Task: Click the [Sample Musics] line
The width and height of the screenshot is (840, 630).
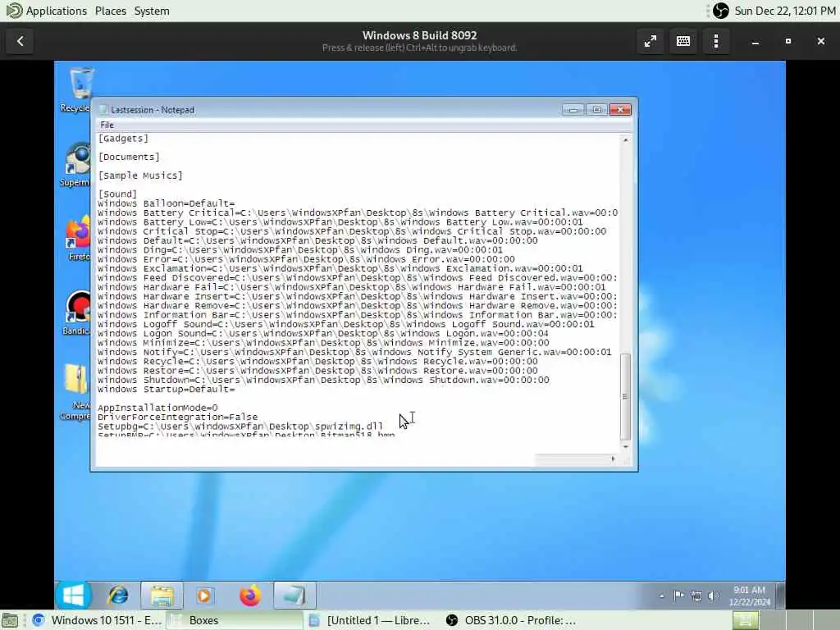Action: pos(140,176)
